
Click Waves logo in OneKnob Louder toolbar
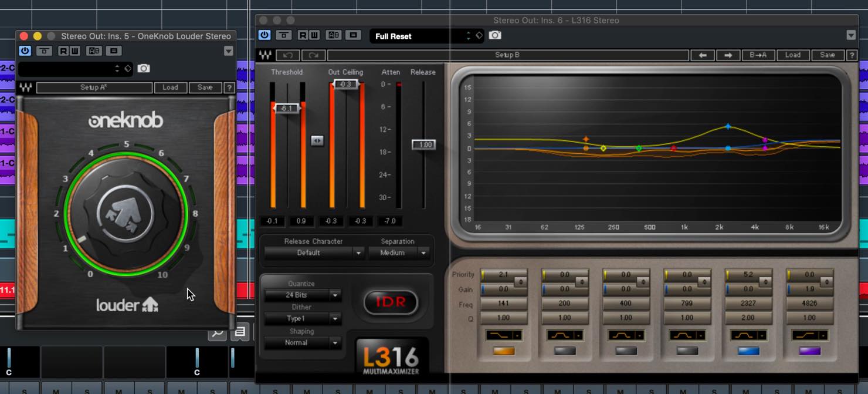pyautogui.click(x=26, y=87)
